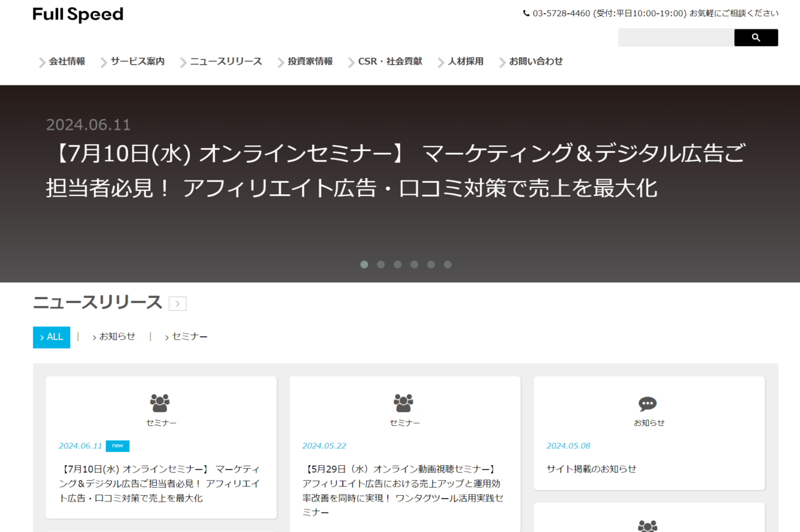The width and height of the screenshot is (800, 532).
Task: Click the date 2024.05.08 on the card
Action: click(x=568, y=446)
